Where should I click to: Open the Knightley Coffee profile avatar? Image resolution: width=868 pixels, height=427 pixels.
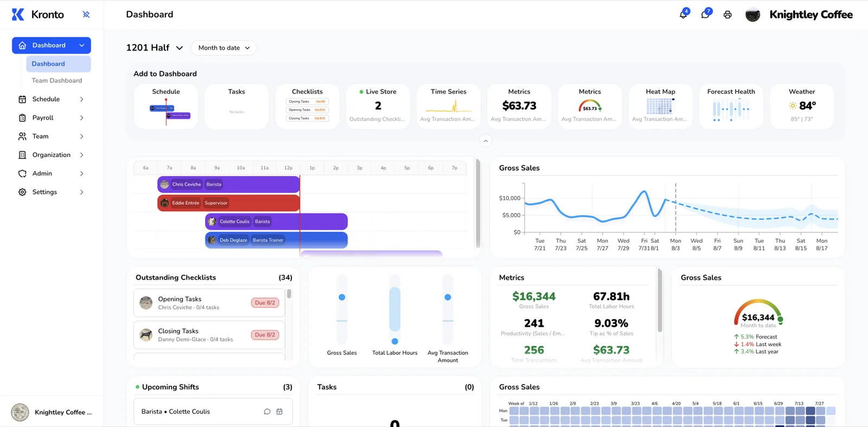coord(752,15)
